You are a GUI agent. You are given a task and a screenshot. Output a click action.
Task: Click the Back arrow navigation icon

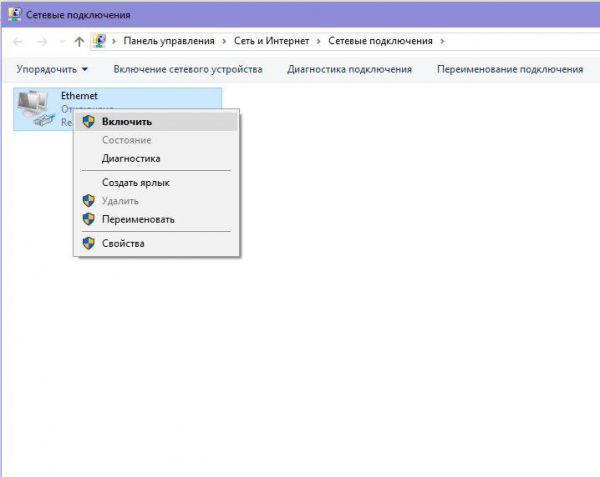(x=18, y=41)
